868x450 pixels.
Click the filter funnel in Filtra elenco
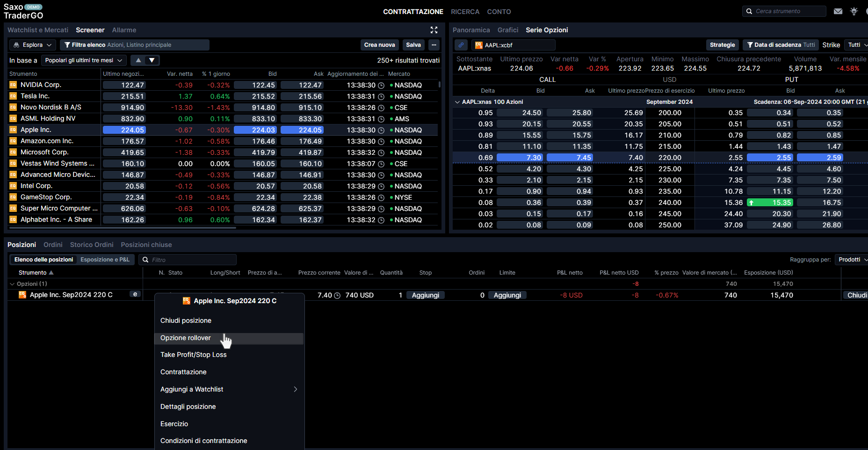pyautogui.click(x=67, y=45)
